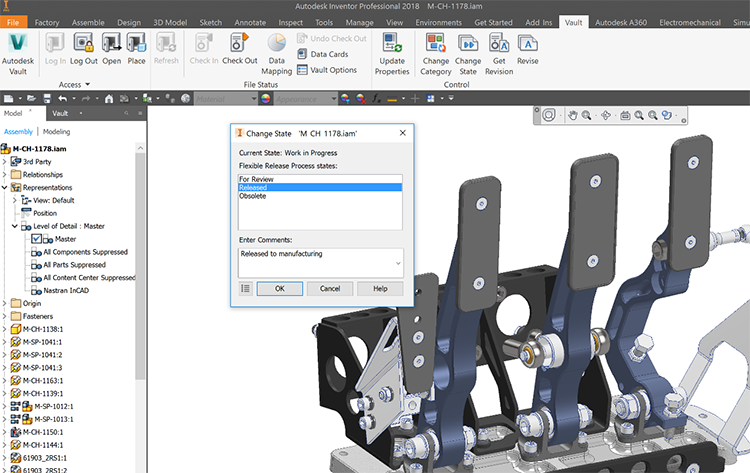Click Cancel in Change State dialog
750x473 pixels.
[330, 288]
